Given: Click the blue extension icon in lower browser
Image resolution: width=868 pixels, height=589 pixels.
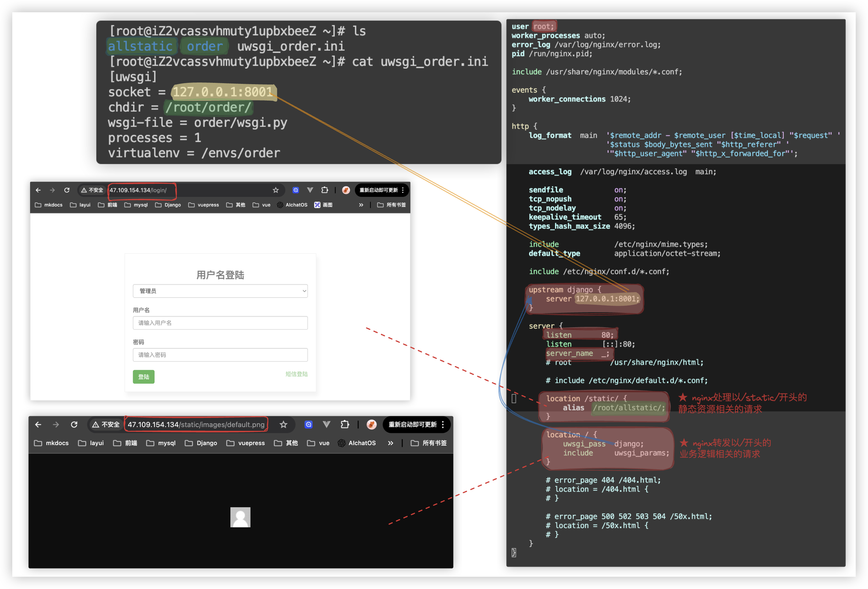Looking at the screenshot, I should point(309,424).
